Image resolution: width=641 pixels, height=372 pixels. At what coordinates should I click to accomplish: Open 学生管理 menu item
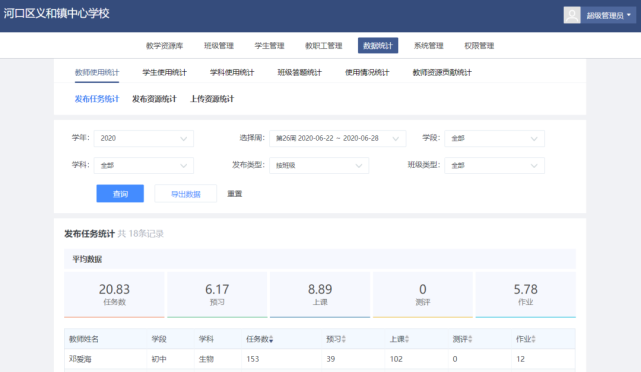tap(269, 46)
